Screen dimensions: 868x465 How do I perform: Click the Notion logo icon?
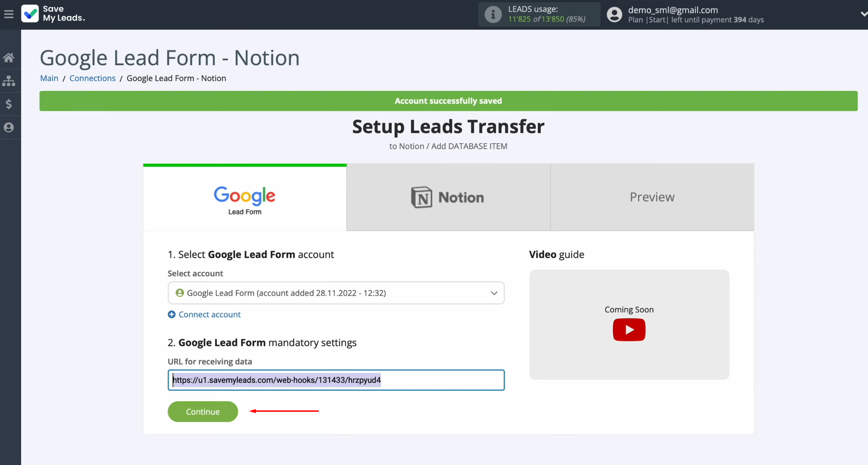pos(421,197)
